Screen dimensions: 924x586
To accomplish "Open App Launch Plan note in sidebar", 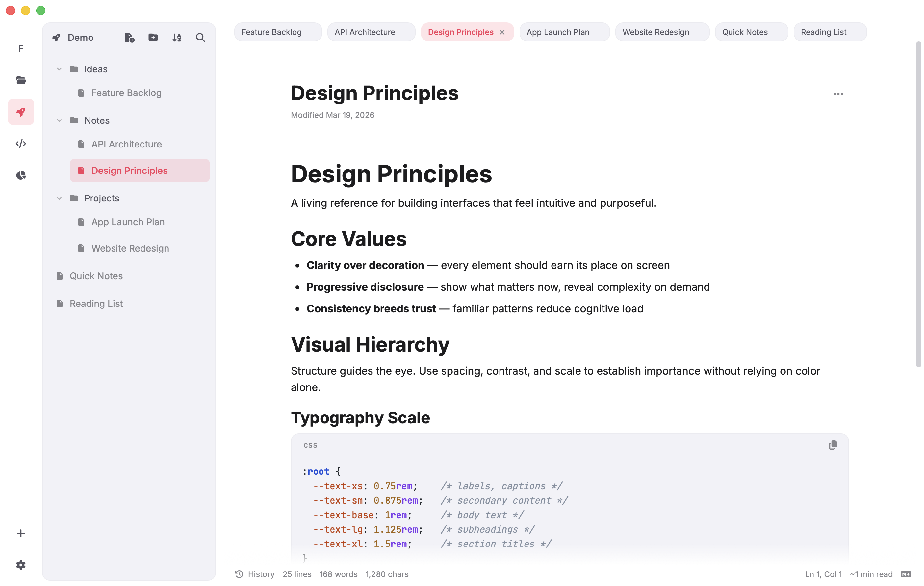I will pyautogui.click(x=140, y=222).
